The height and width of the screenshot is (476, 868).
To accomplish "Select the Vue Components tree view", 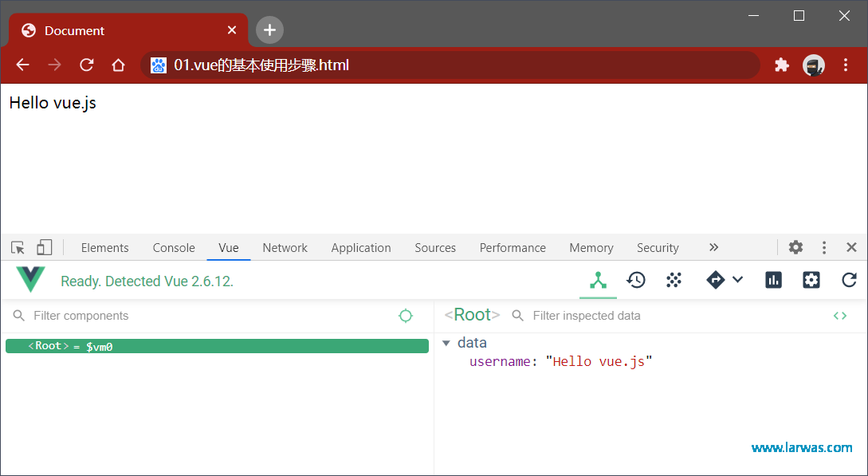I will [x=598, y=280].
